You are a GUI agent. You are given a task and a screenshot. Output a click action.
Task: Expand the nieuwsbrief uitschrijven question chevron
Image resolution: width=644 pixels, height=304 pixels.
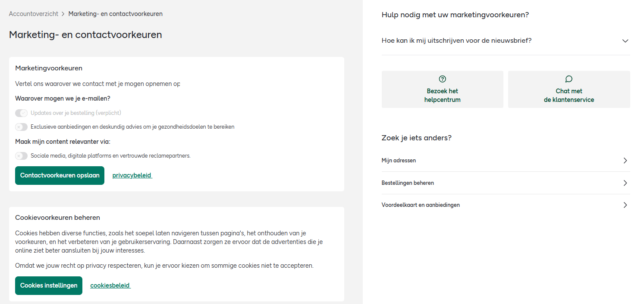pyautogui.click(x=625, y=41)
